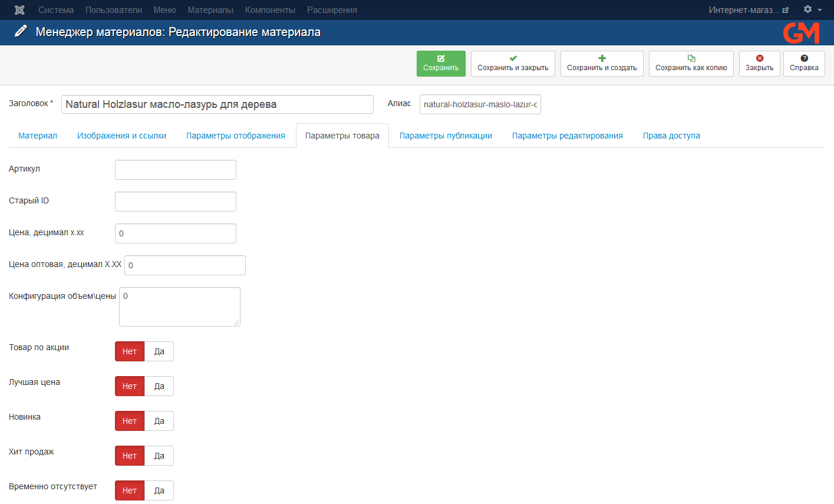Click into the Старый ID field
This screenshot has width=834, height=504.
pos(176,202)
